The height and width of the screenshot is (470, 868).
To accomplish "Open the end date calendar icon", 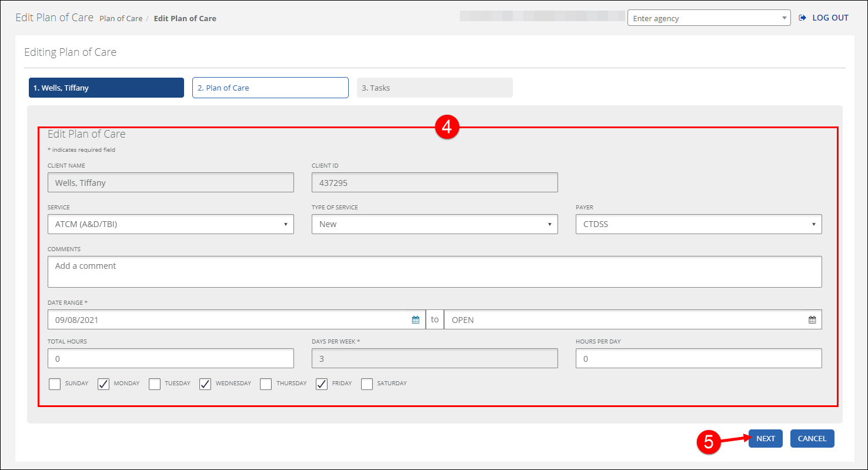I will [812, 320].
